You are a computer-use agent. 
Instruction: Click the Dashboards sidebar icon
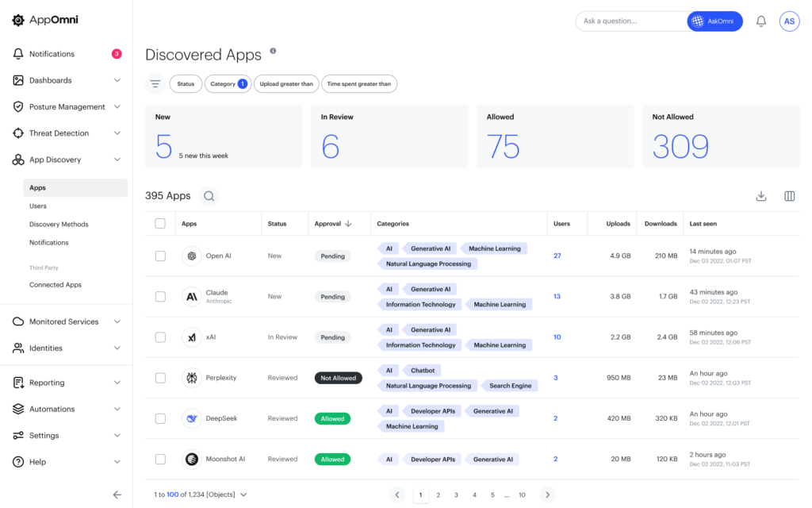(x=18, y=80)
